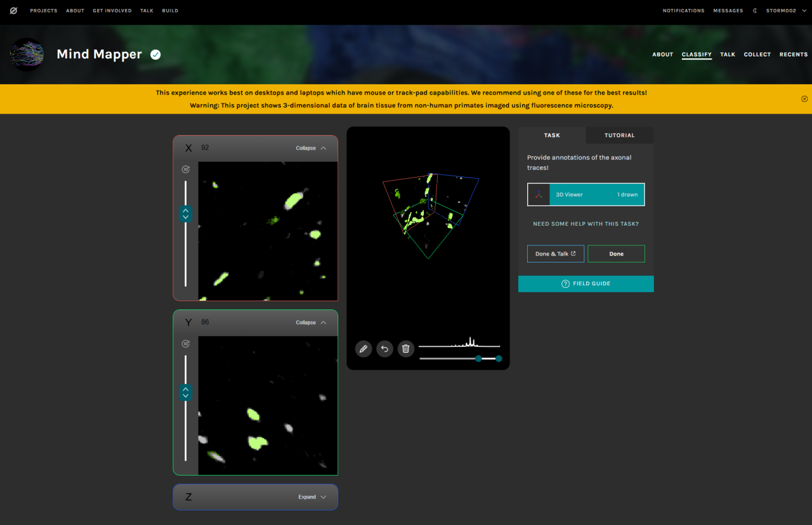Open the project's Talk board
This screenshot has width=812, height=525.
[x=728, y=55]
